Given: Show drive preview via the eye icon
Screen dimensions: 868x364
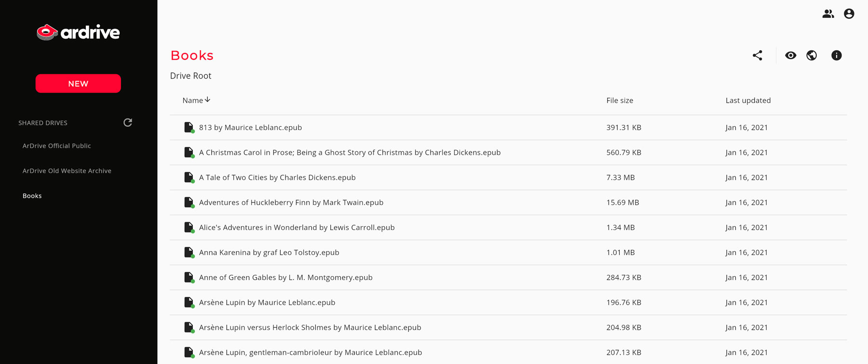Looking at the screenshot, I should click(x=790, y=55).
